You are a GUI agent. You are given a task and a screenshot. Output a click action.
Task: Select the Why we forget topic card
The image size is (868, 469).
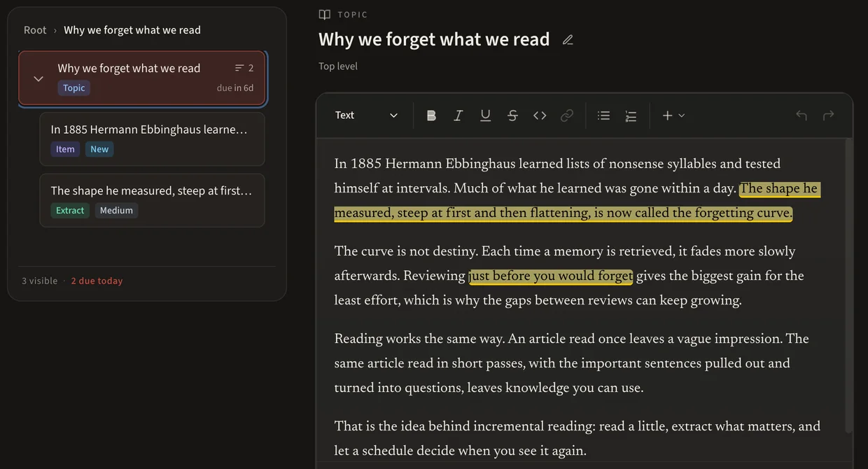[x=142, y=78]
